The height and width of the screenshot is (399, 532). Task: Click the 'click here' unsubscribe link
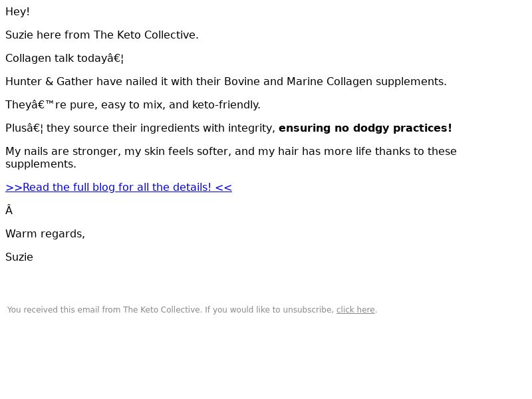355,310
